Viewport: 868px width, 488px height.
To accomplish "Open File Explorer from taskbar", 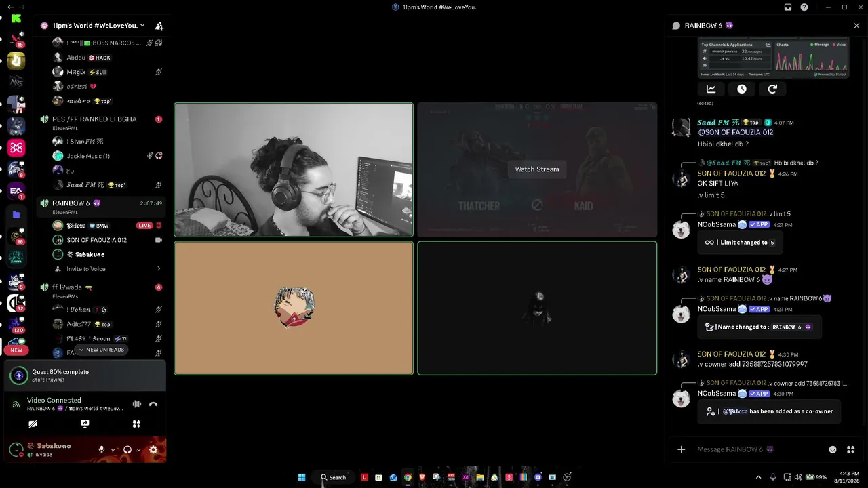I will point(480,477).
